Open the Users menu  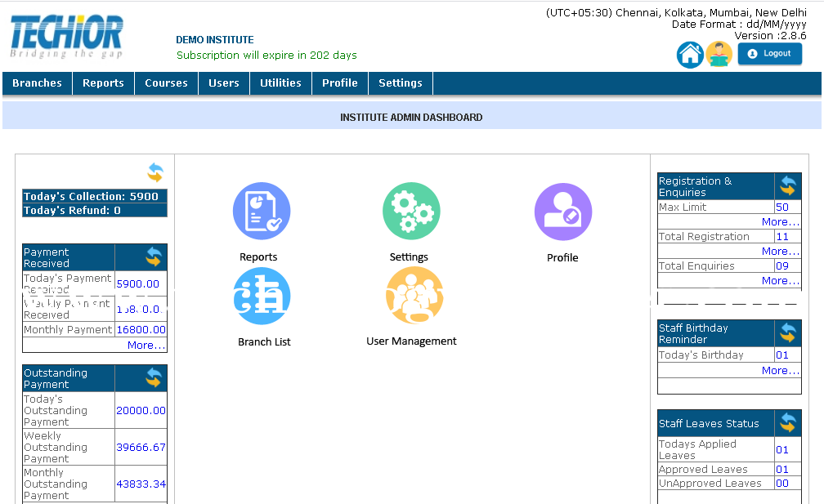pos(224,83)
